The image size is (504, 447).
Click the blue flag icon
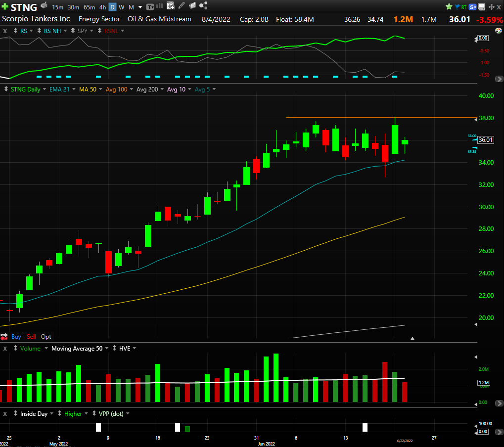pyautogui.click(x=458, y=7)
